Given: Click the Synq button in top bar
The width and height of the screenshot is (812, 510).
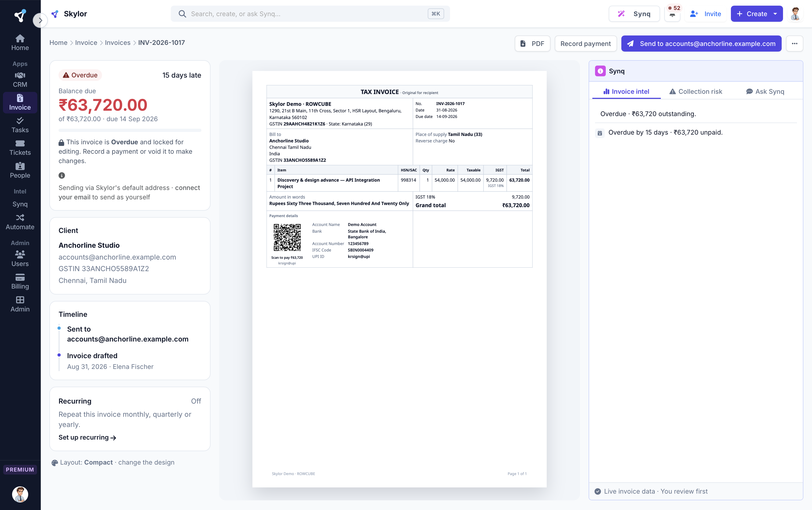Looking at the screenshot, I should point(634,14).
